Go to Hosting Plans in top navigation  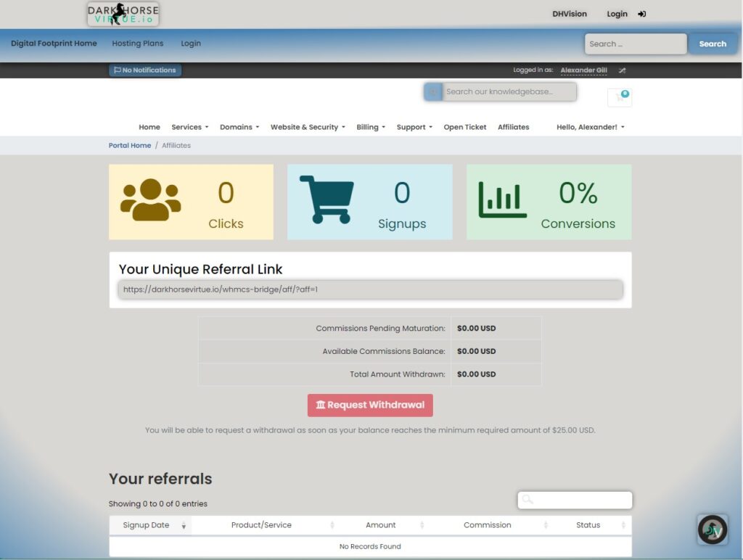click(138, 44)
